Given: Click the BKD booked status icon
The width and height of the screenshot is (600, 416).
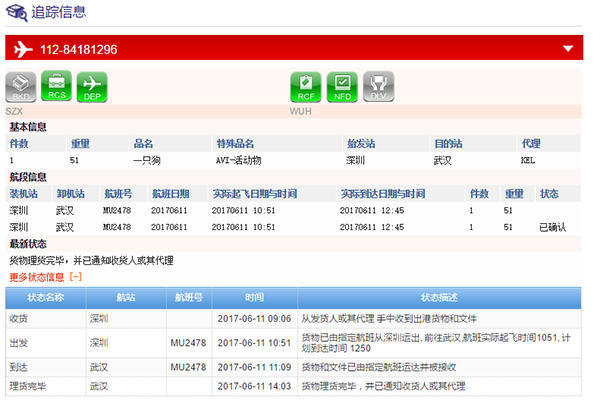Looking at the screenshot, I should pos(21,87).
